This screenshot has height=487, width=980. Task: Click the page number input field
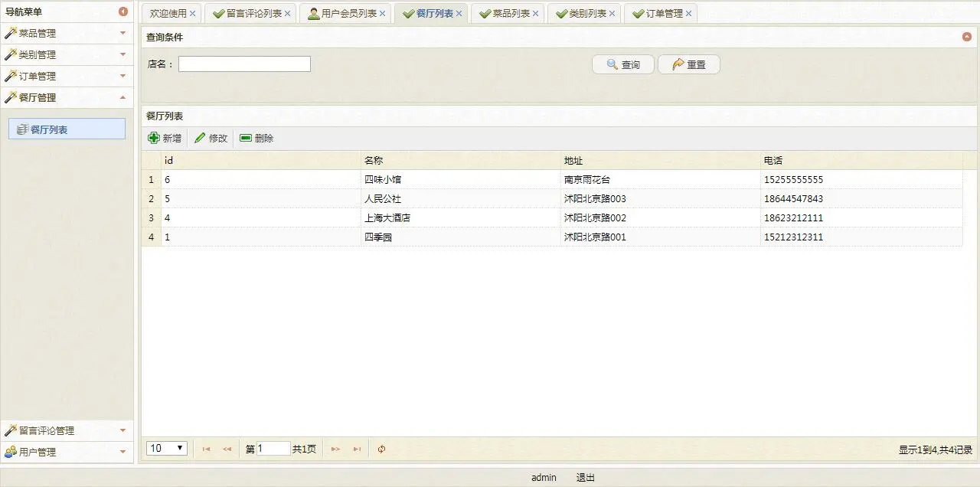[273, 449]
